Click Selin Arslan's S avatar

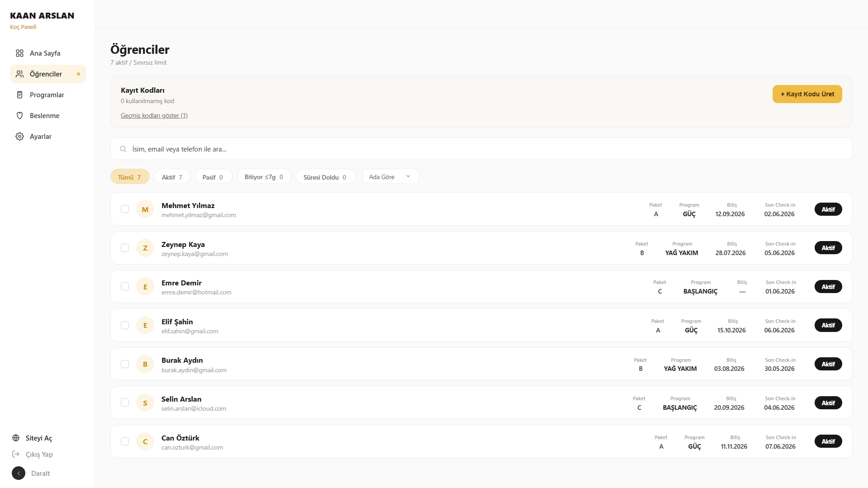tap(145, 403)
